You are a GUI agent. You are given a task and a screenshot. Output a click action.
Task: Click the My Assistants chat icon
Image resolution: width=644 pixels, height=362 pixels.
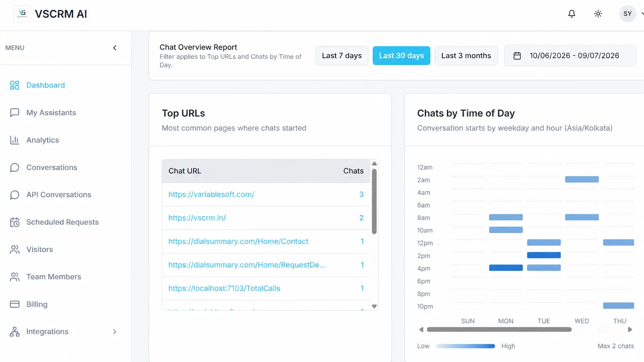pyautogui.click(x=15, y=112)
